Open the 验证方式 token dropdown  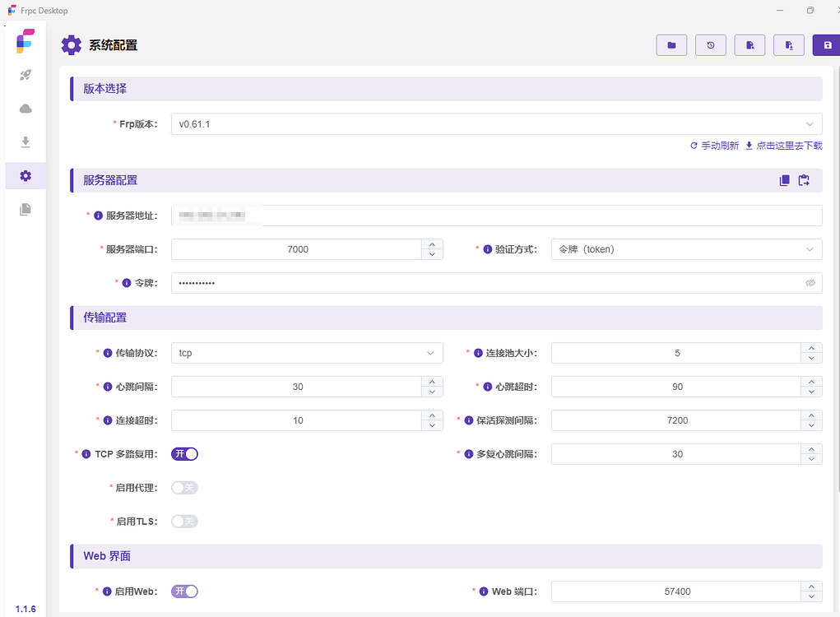pos(686,249)
